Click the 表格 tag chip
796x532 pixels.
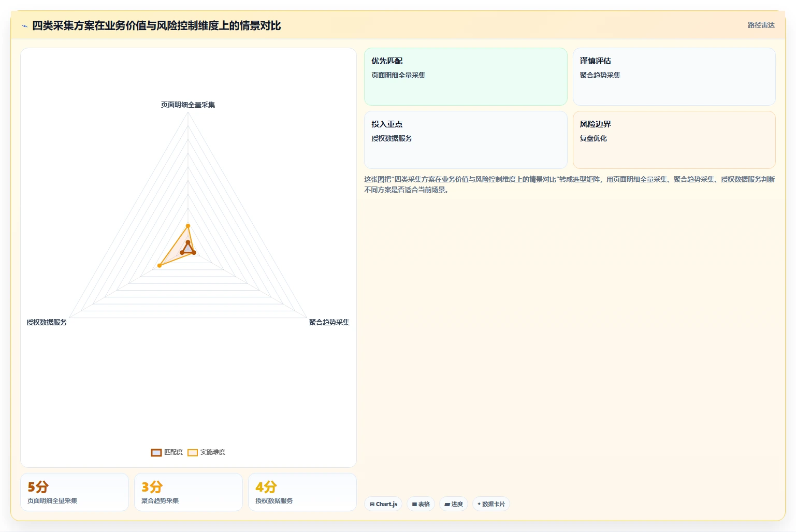[x=421, y=504]
